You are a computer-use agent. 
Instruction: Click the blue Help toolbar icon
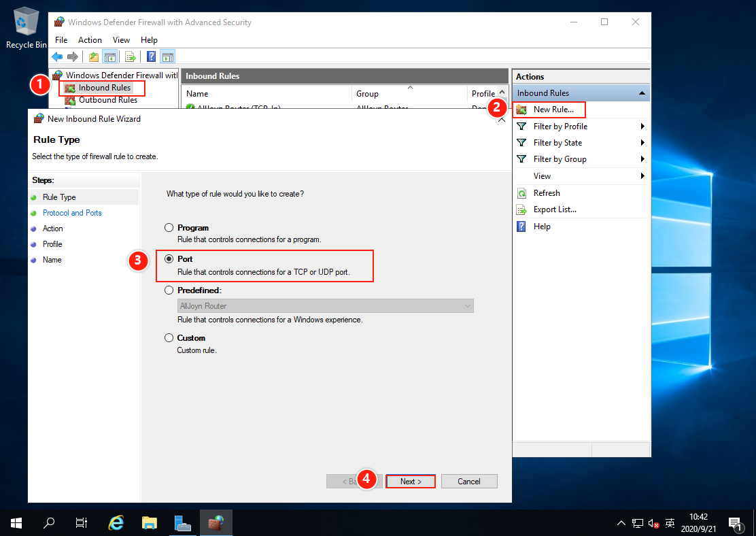tap(151, 57)
